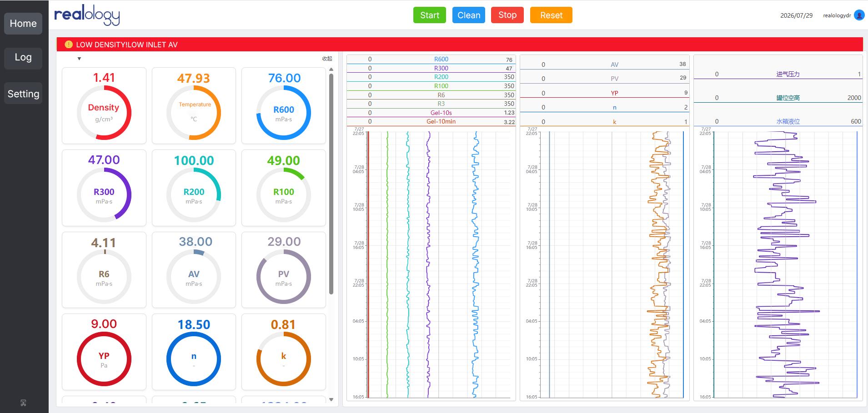Click the Gel-10min max value 3.22

point(509,122)
